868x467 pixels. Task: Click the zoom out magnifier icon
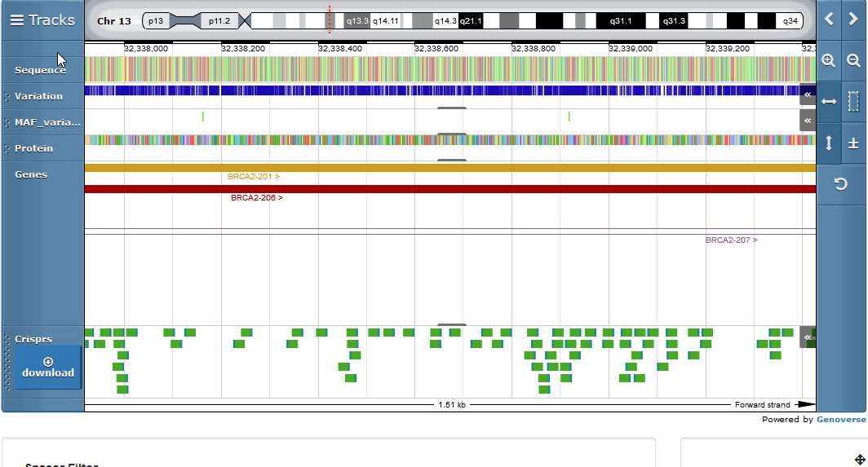pos(854,60)
